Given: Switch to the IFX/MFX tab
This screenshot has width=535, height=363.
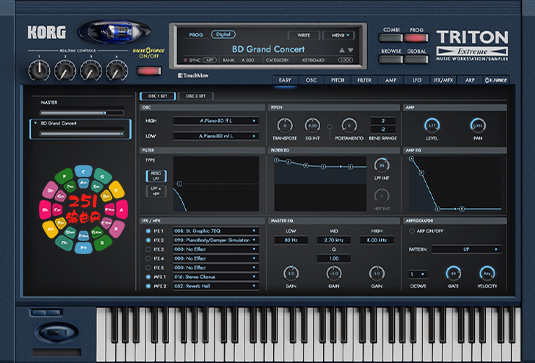Looking at the screenshot, I should [443, 80].
